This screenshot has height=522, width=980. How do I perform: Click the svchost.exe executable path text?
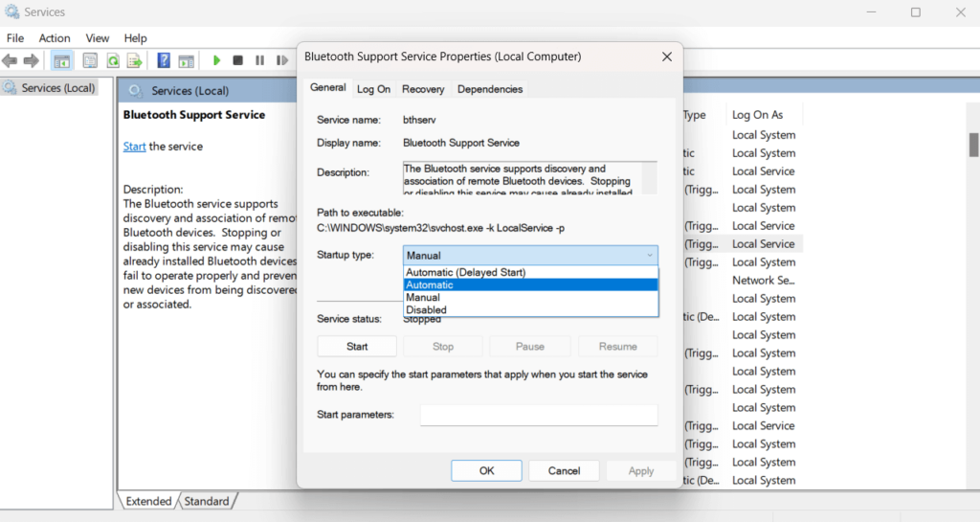(x=440, y=228)
